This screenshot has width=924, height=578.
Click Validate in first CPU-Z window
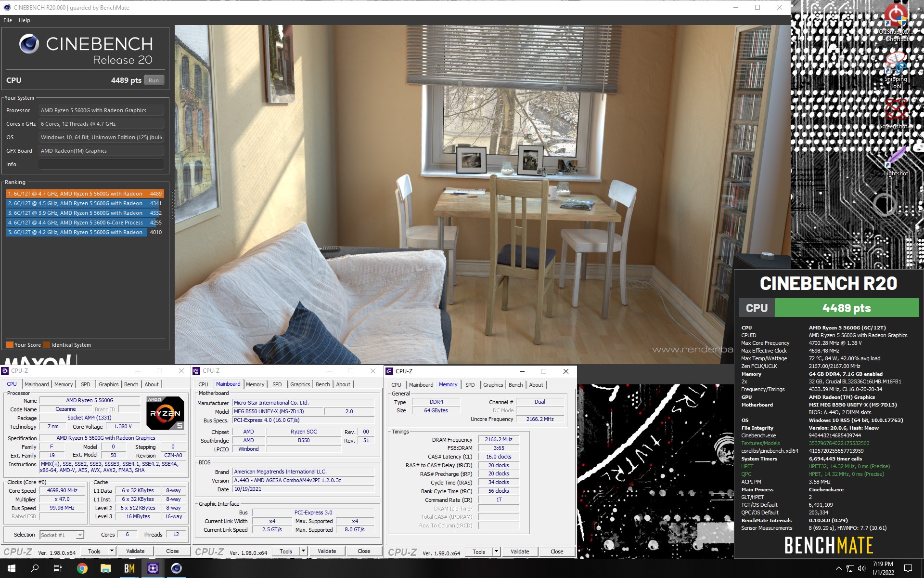point(135,551)
